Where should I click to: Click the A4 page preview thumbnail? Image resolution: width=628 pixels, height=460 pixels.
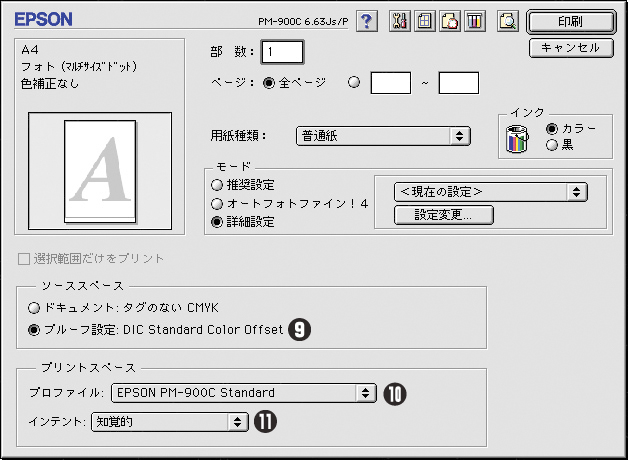click(100, 171)
